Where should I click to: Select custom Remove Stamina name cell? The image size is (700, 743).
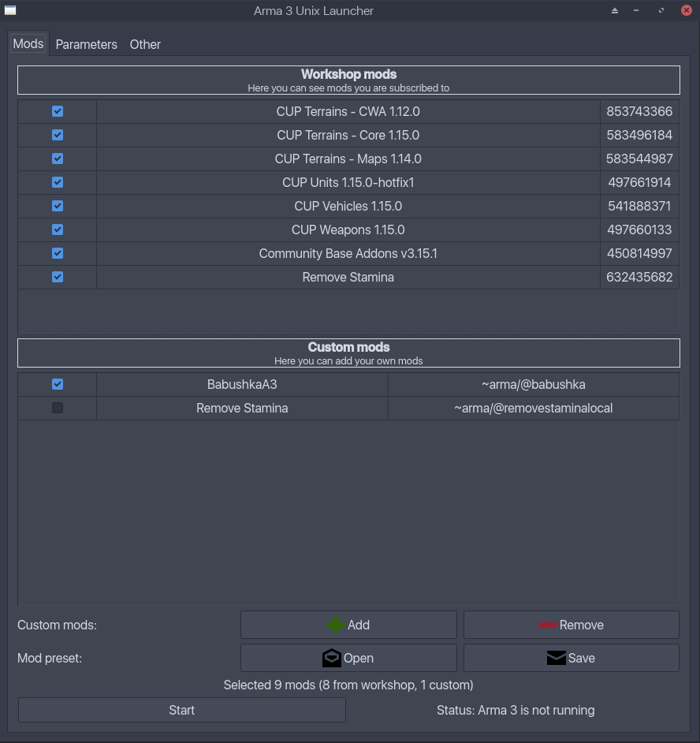(242, 408)
